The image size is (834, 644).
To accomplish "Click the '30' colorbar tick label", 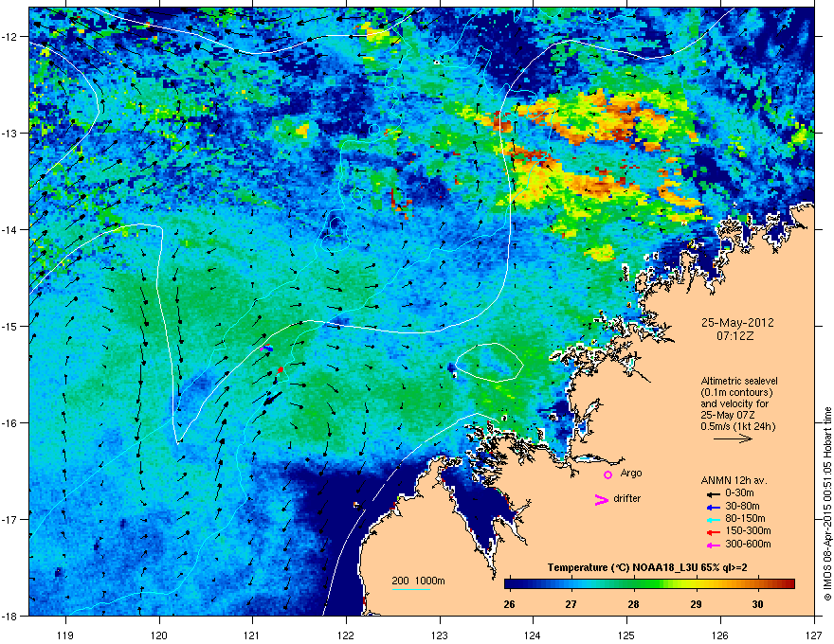I will pyautogui.click(x=757, y=604).
